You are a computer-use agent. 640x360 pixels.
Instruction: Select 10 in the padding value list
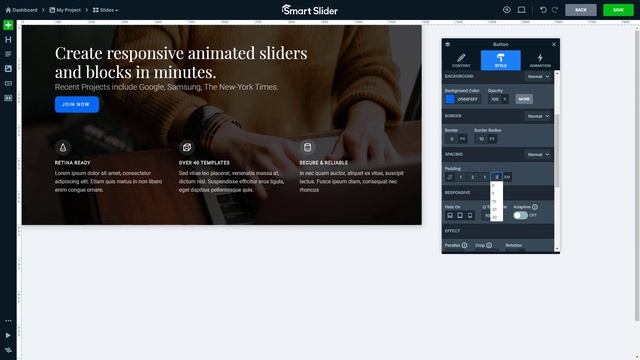pos(496,201)
